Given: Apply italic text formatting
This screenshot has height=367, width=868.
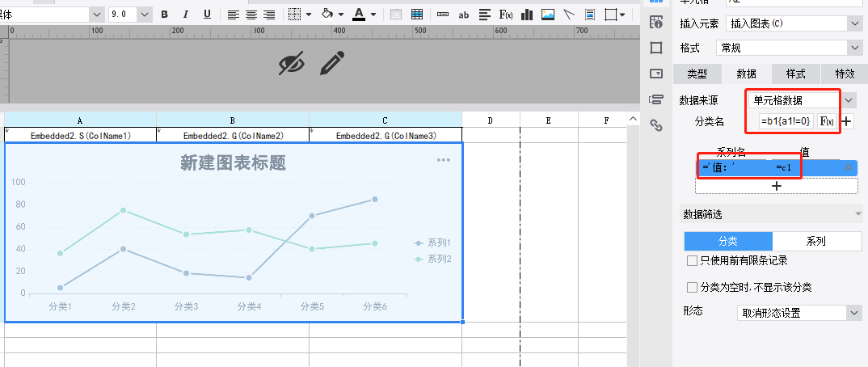Looking at the screenshot, I should tap(185, 15).
